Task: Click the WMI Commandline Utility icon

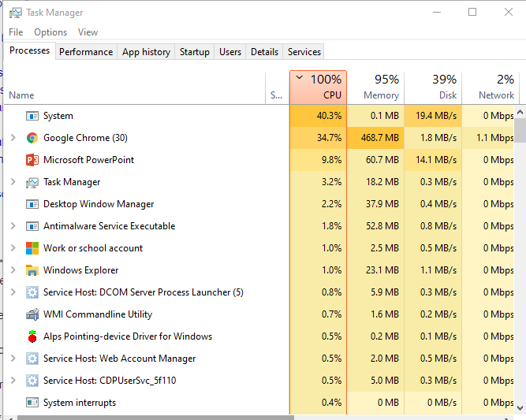Action: (32, 314)
